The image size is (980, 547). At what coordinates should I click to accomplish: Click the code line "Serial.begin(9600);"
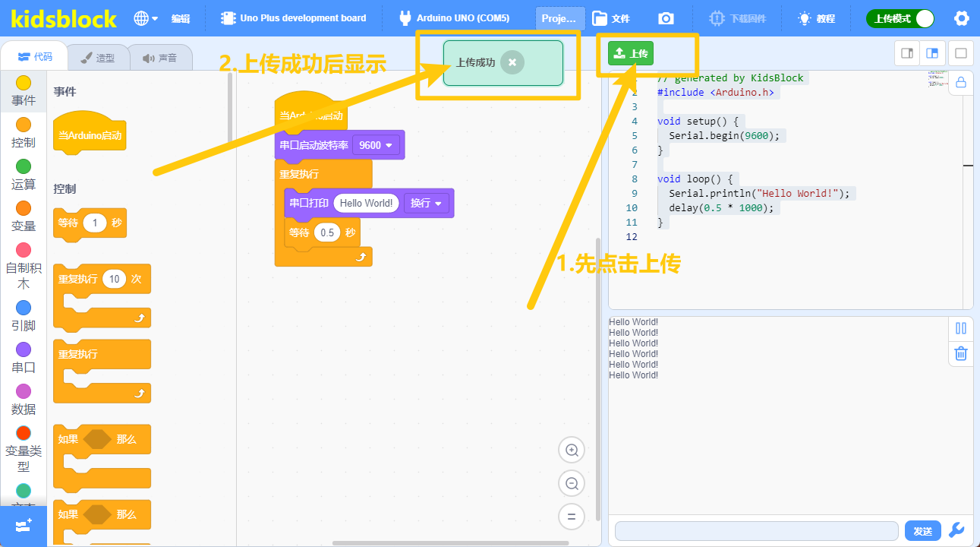724,135
